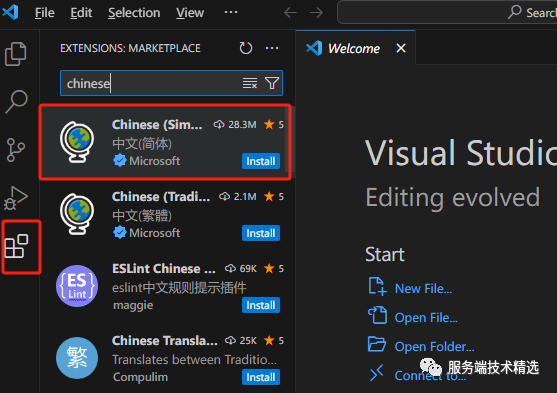Screen dimensions: 557x393
Task: Clear extensions search results
Action: [x=250, y=83]
